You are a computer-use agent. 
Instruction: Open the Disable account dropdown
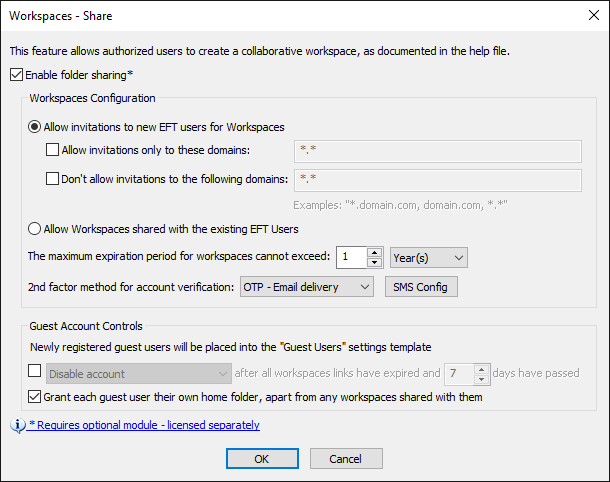139,374
